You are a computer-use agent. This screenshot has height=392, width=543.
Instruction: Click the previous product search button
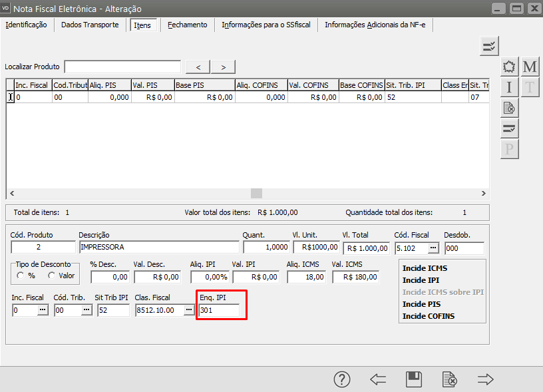(198, 67)
